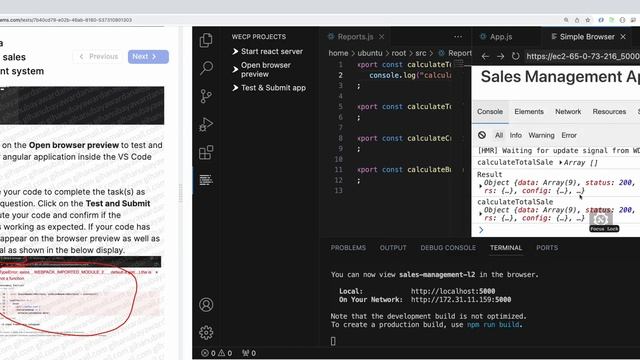Open the DEBUG CONSOLE panel tab
Viewport: 640px width, 360px height.
pyautogui.click(x=448, y=248)
